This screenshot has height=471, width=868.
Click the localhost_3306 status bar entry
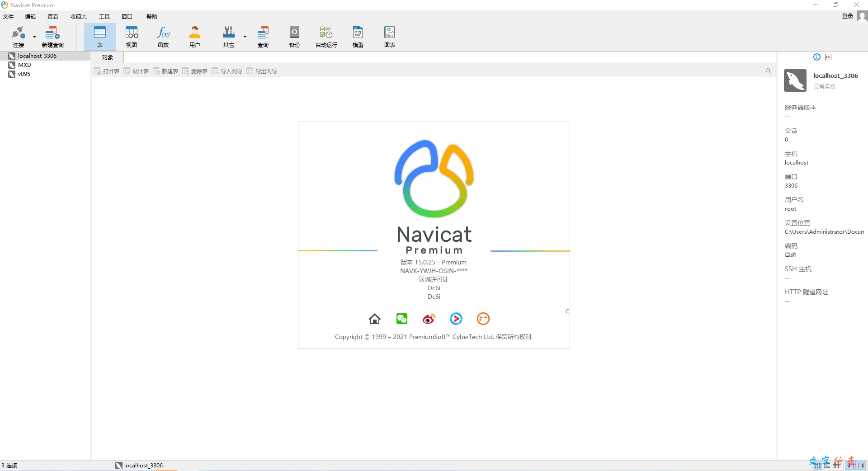(x=139, y=466)
